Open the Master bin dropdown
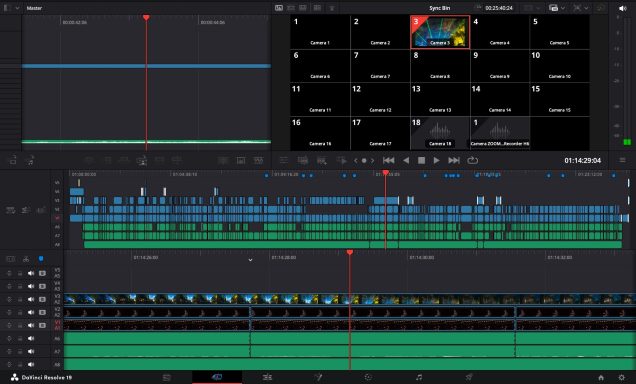 pyautogui.click(x=17, y=8)
